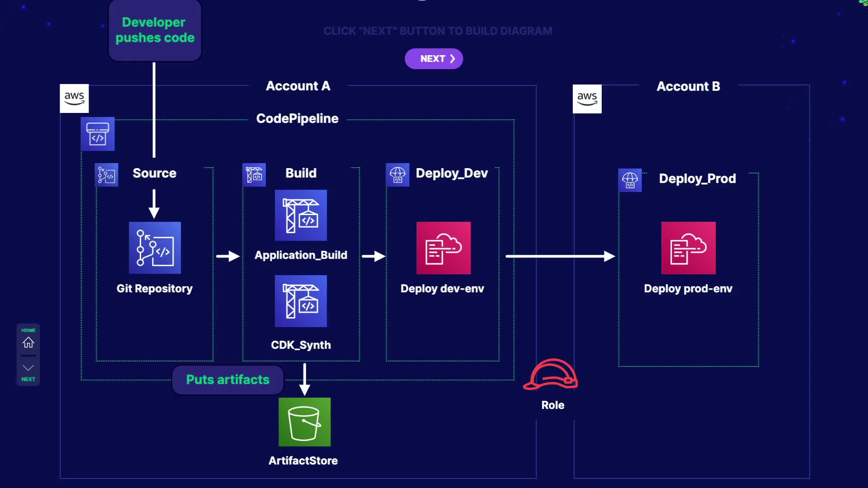Click the AWS logo in Account A
This screenshot has width=868, height=488.
(x=74, y=98)
